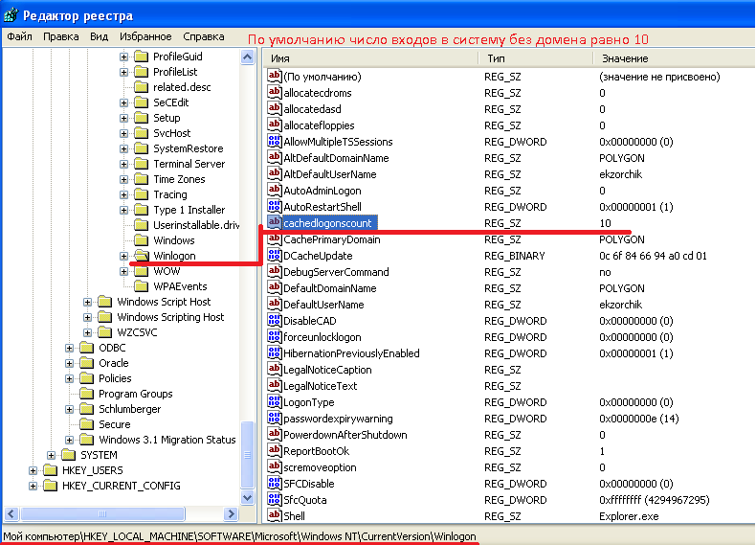Screen dimensions: 756x545
Task: Expand the HKEY_CURRENT_CONFIG hive
Action: [x=33, y=486]
